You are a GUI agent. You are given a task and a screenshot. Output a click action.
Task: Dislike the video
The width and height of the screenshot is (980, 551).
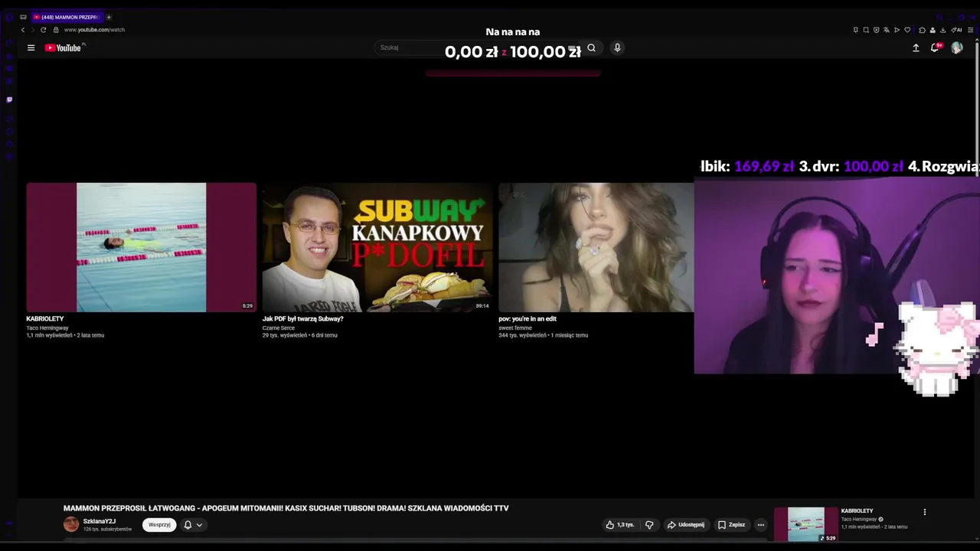click(x=649, y=525)
